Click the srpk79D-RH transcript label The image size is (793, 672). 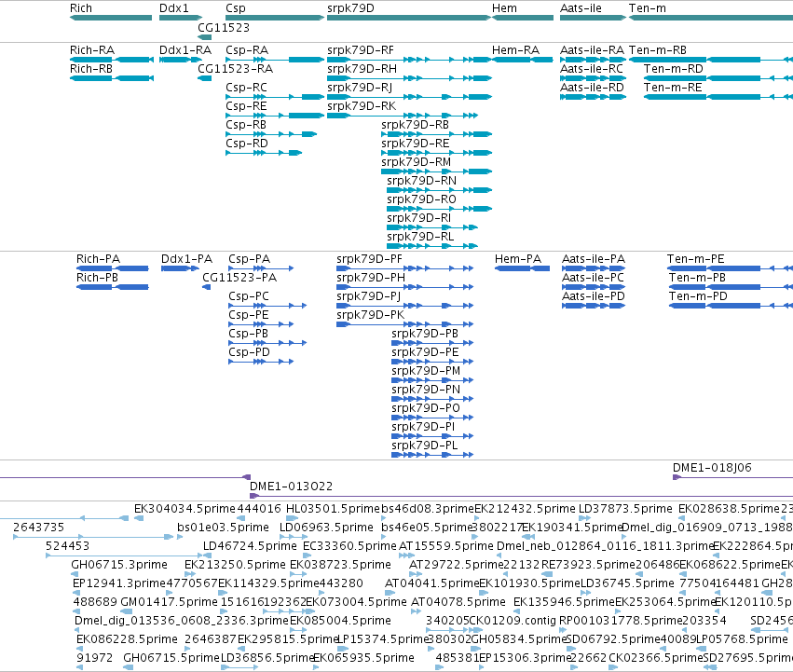click(362, 69)
